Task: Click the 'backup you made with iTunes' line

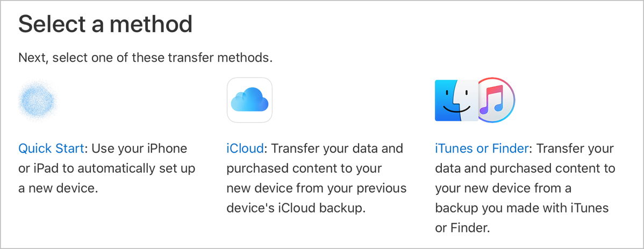Action: (x=521, y=208)
